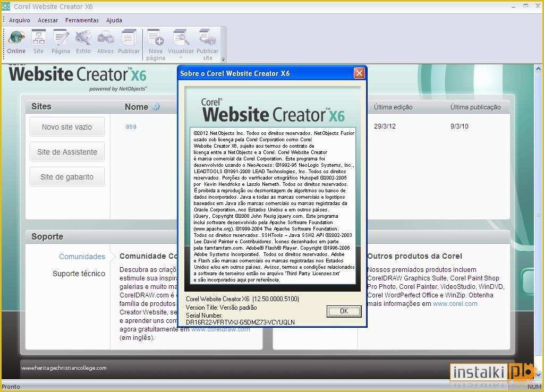Open the Página view icon
The height and width of the screenshot is (392, 544).
coord(61,41)
